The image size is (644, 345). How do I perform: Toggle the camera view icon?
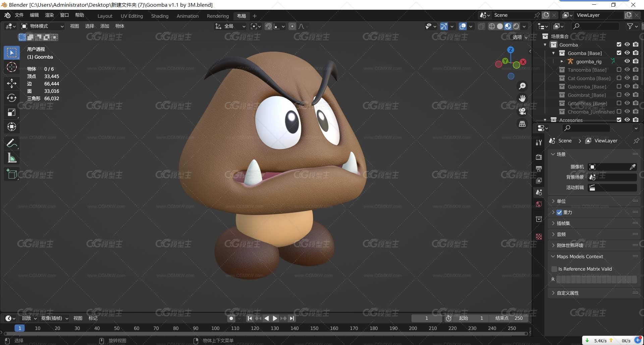point(522,111)
